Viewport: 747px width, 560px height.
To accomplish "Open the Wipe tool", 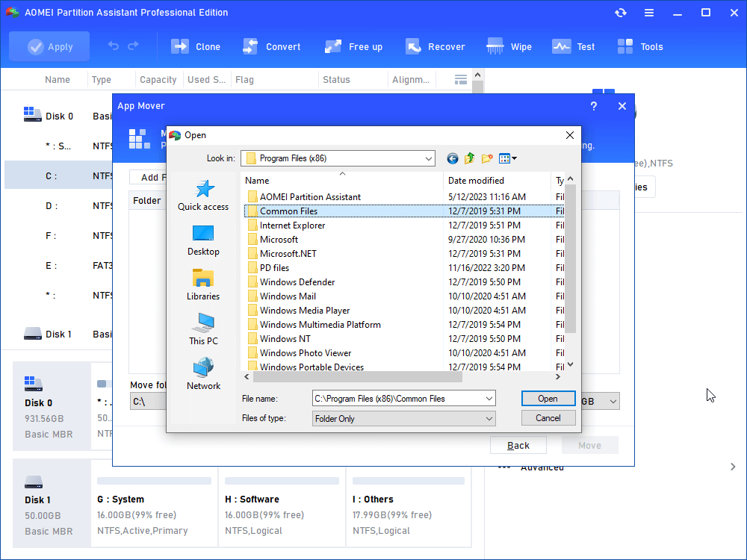I will [509, 46].
